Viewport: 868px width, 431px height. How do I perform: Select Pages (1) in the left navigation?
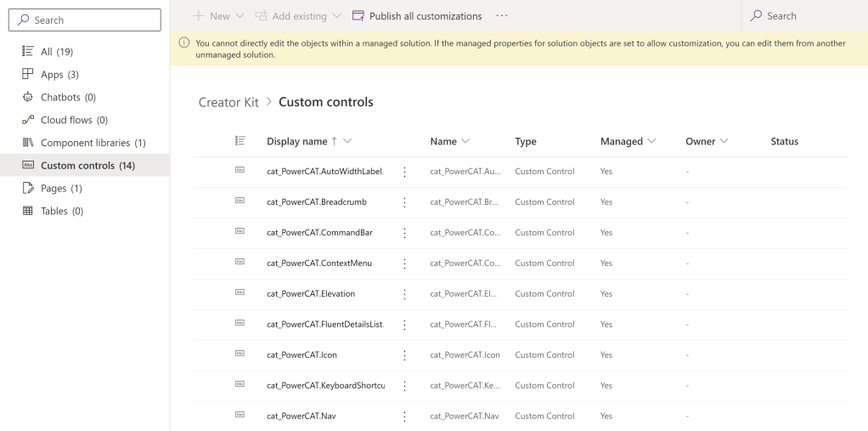[x=61, y=188]
